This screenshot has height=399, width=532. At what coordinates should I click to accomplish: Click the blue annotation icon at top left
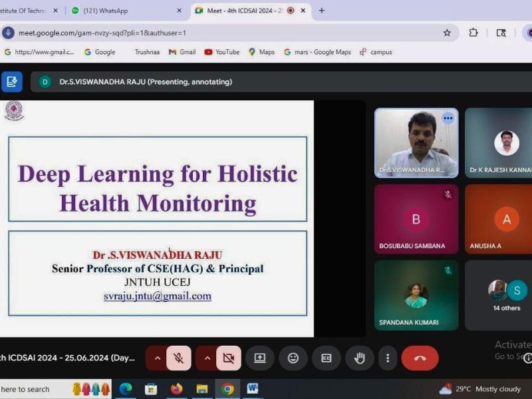11,82
